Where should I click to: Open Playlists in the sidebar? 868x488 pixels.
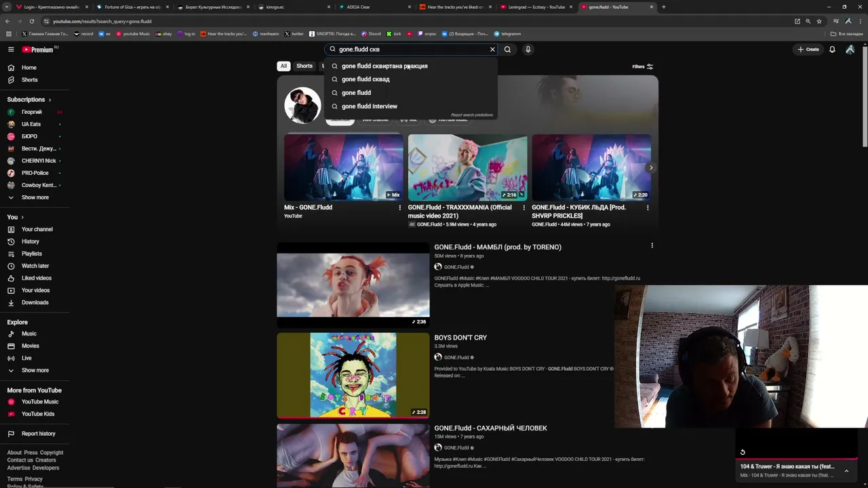pyautogui.click(x=33, y=253)
